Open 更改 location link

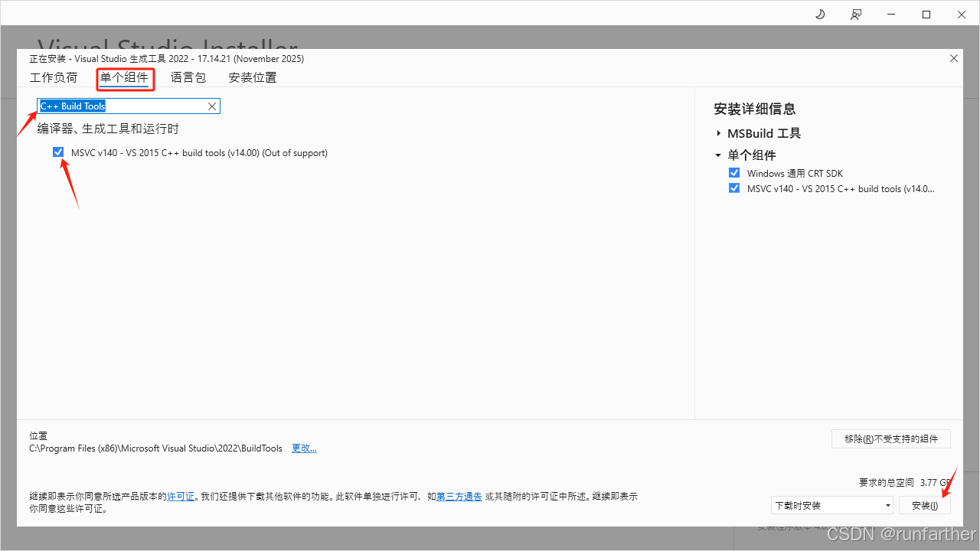304,448
